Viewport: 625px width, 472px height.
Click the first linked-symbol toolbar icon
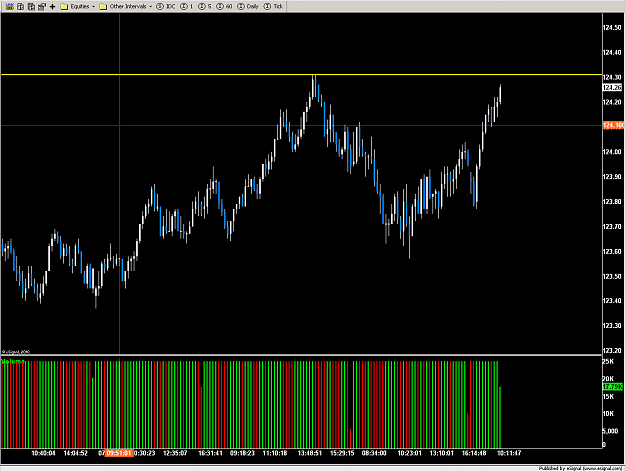point(10,6)
